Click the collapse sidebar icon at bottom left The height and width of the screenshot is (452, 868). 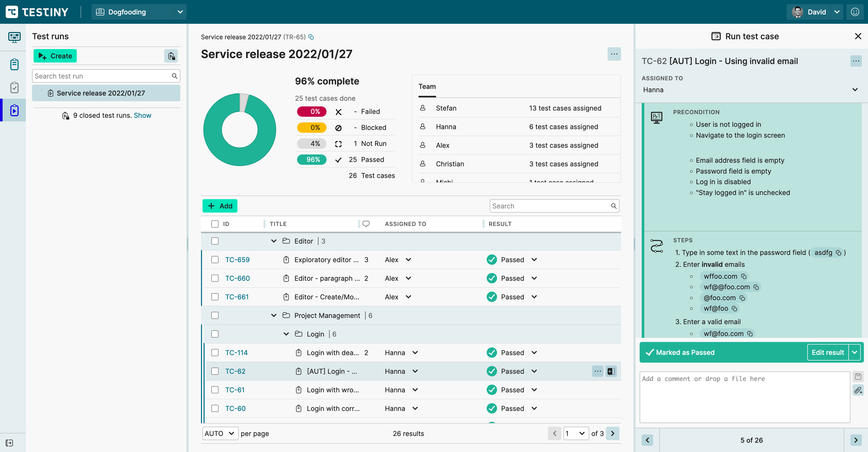[x=10, y=442]
